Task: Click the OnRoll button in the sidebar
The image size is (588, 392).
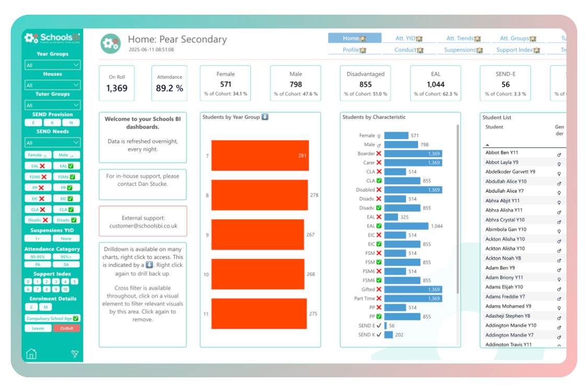Action: coord(66,328)
